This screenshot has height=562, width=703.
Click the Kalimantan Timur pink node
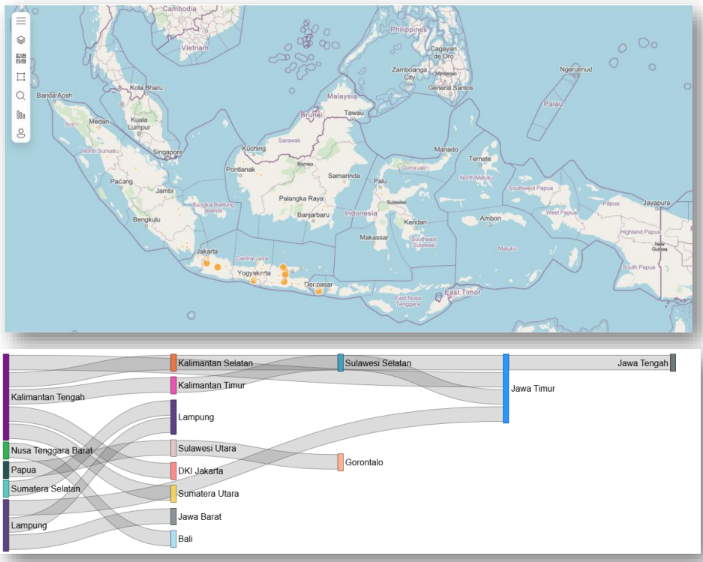point(173,385)
